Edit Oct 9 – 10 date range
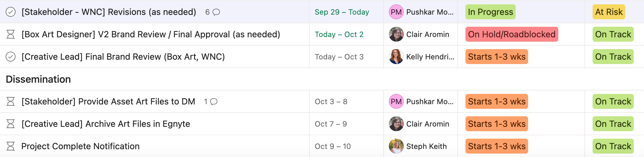Screen dimensions: 644x157 [x=332, y=146]
